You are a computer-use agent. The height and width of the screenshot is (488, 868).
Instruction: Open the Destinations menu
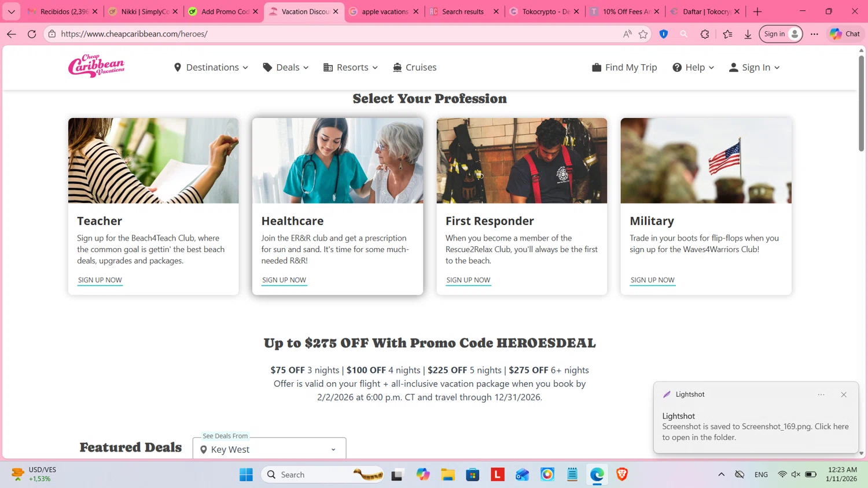tap(211, 68)
